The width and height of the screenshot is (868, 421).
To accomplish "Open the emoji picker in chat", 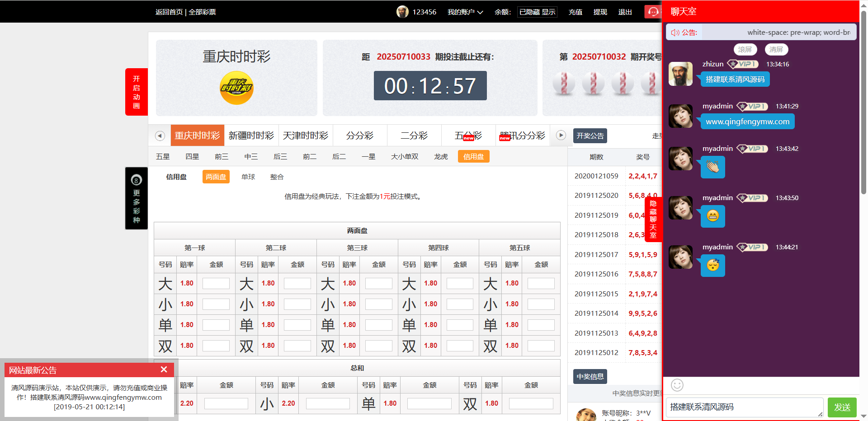I will pyautogui.click(x=677, y=385).
